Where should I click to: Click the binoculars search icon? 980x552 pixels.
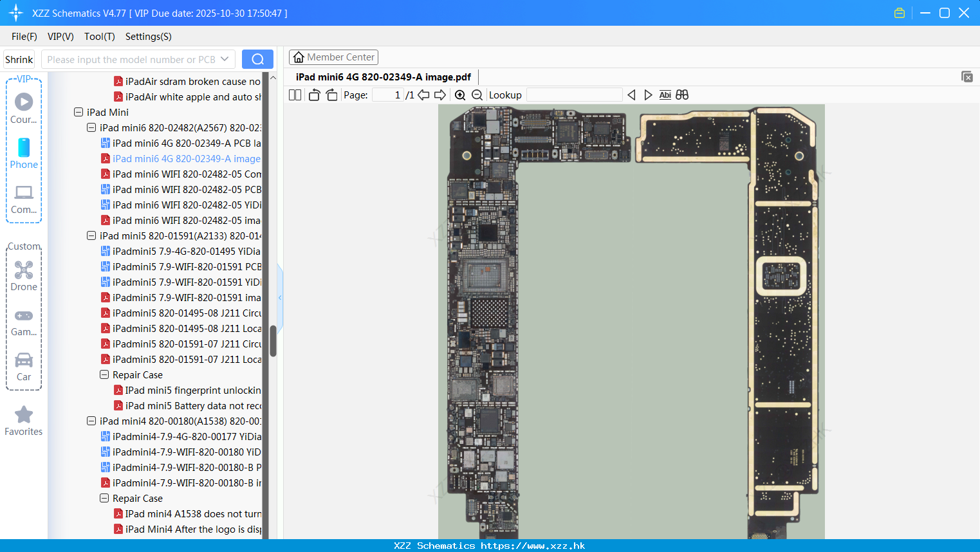click(x=682, y=95)
